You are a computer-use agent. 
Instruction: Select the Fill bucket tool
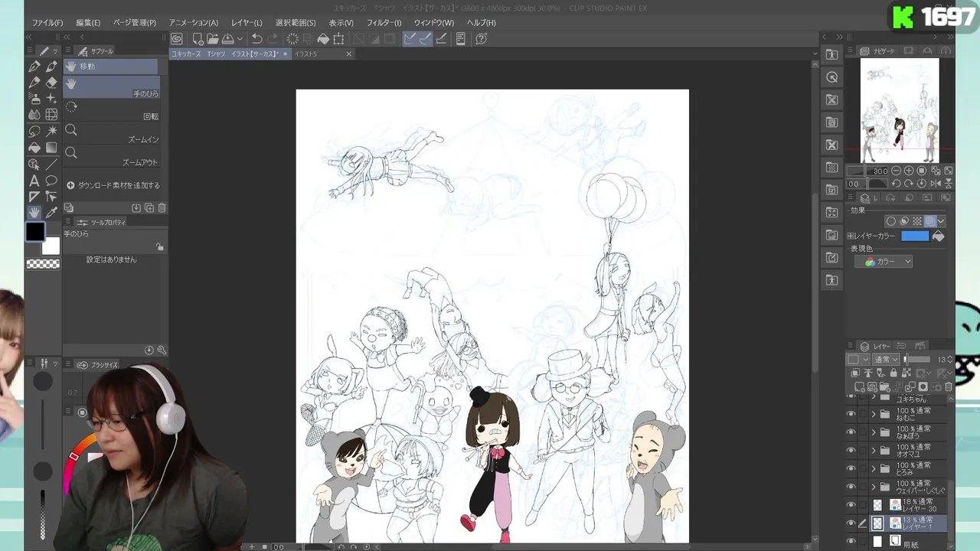[34, 148]
